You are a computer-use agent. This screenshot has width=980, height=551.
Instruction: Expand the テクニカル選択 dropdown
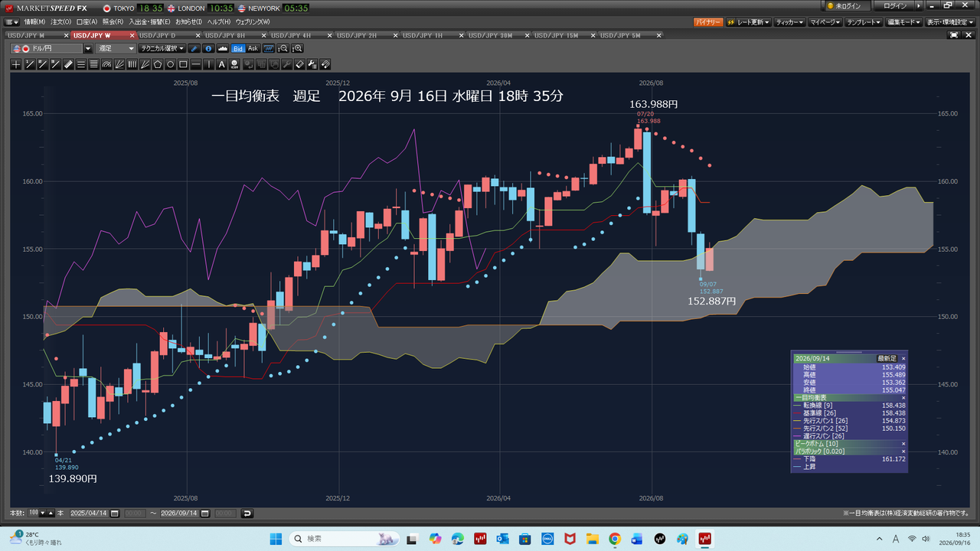click(x=162, y=48)
